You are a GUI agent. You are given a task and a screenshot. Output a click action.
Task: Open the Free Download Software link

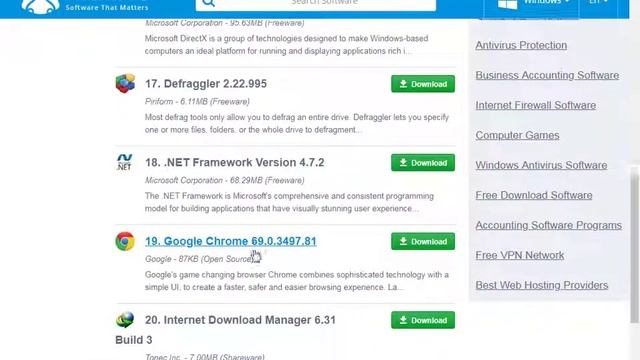534,195
